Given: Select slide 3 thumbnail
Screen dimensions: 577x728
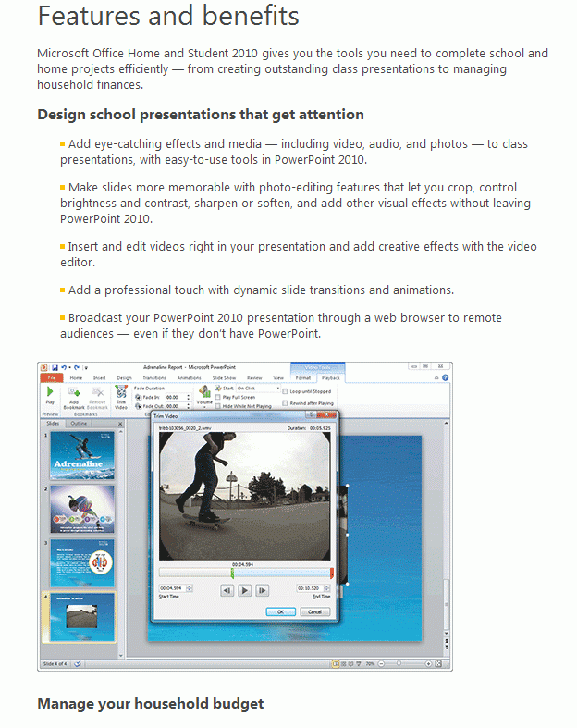Looking at the screenshot, I should [82, 563].
